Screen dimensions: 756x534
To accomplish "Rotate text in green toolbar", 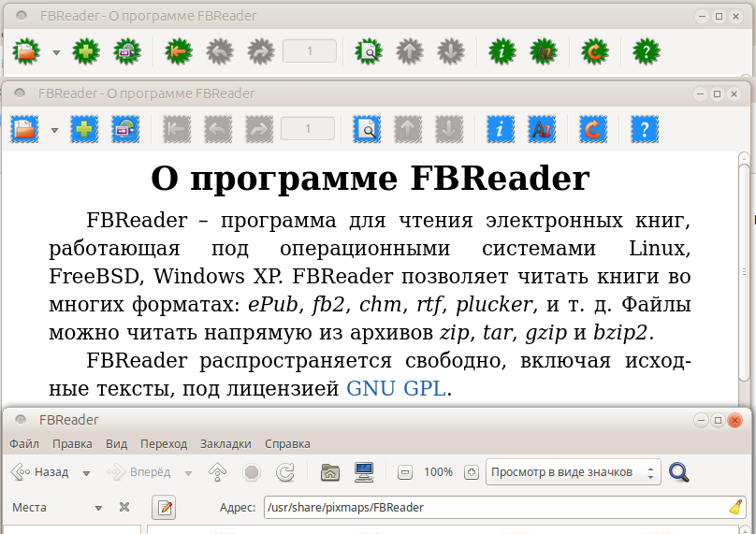I will click(595, 51).
